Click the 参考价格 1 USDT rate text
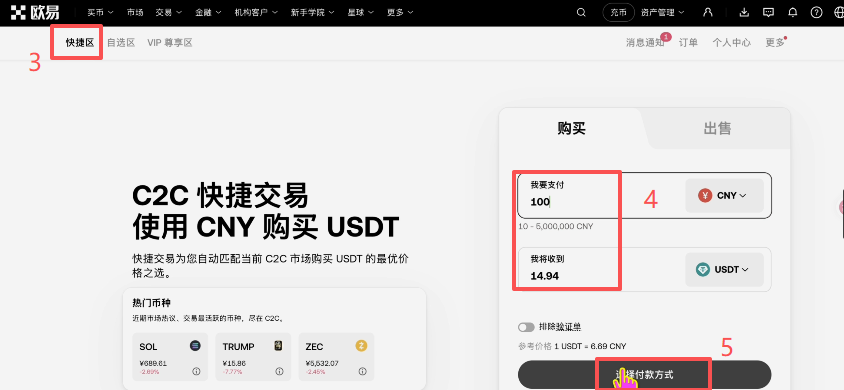This screenshot has height=390, width=844. 572,346
